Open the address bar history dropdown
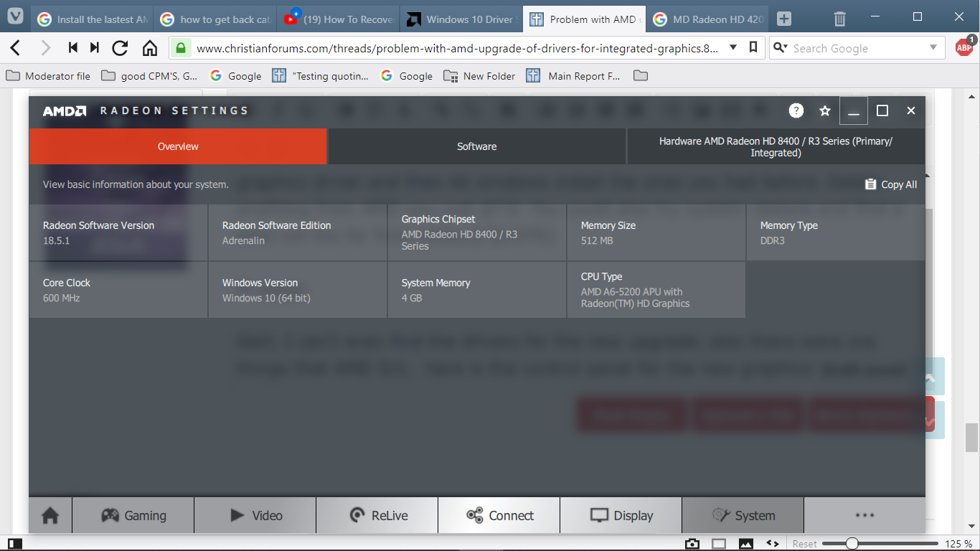Viewport: 980px width, 551px height. (732, 48)
